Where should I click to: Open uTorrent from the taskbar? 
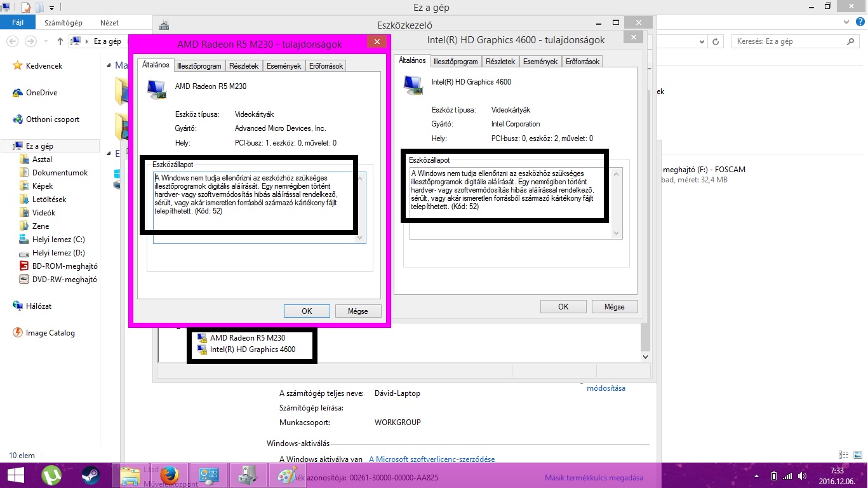[51, 475]
